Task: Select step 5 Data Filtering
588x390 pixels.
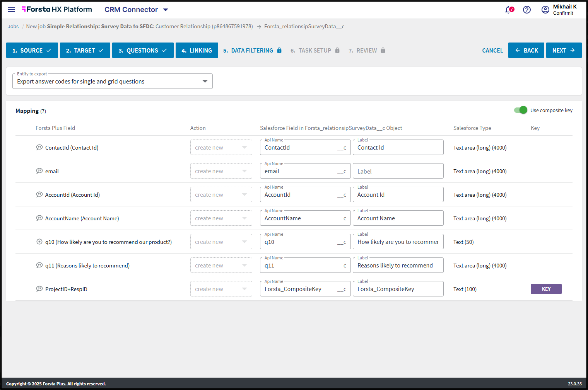Action: pyautogui.click(x=252, y=50)
